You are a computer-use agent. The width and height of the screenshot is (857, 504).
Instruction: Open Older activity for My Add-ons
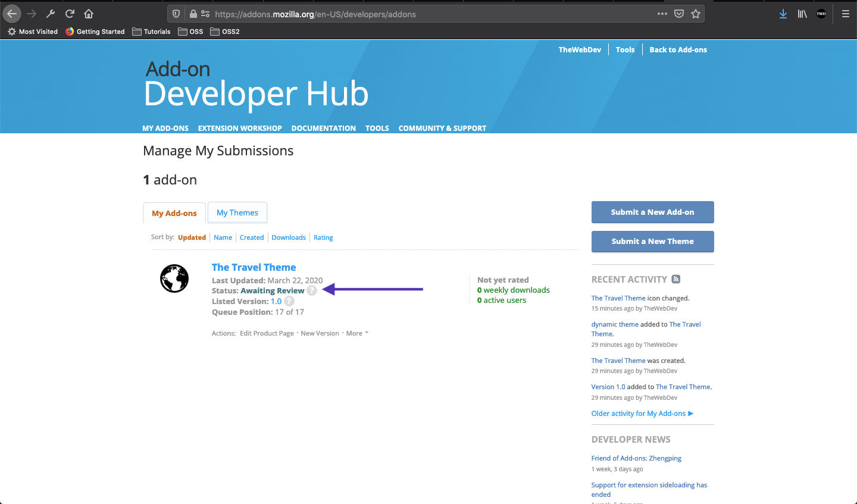click(x=642, y=414)
